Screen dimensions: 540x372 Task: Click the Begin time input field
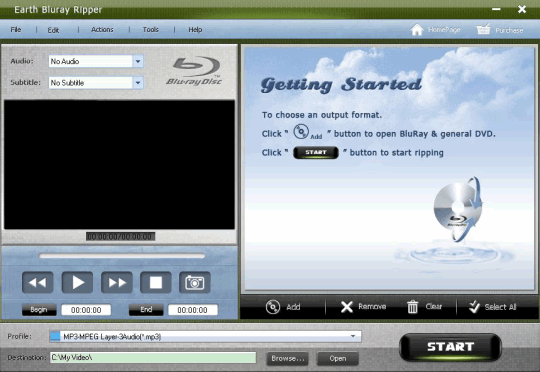[x=86, y=310]
